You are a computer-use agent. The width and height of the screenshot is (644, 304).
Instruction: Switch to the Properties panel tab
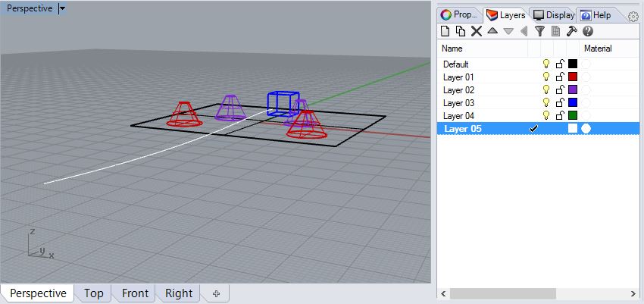coord(459,15)
